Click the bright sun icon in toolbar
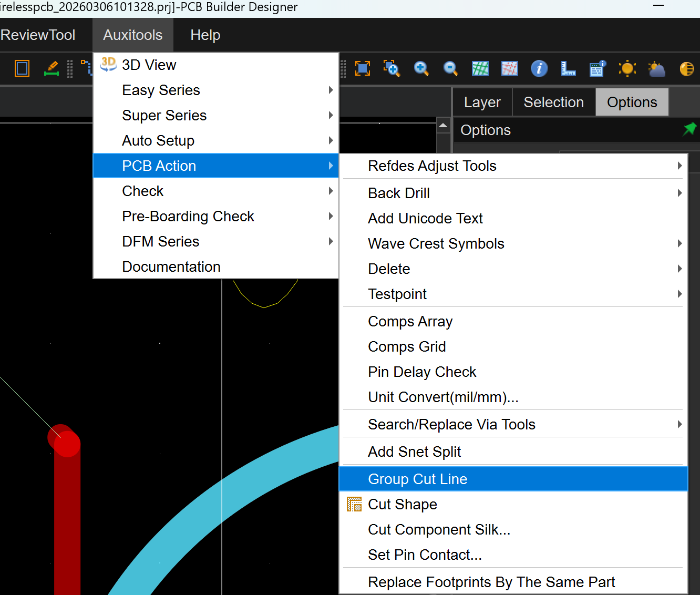This screenshot has width=700, height=595. coord(627,68)
